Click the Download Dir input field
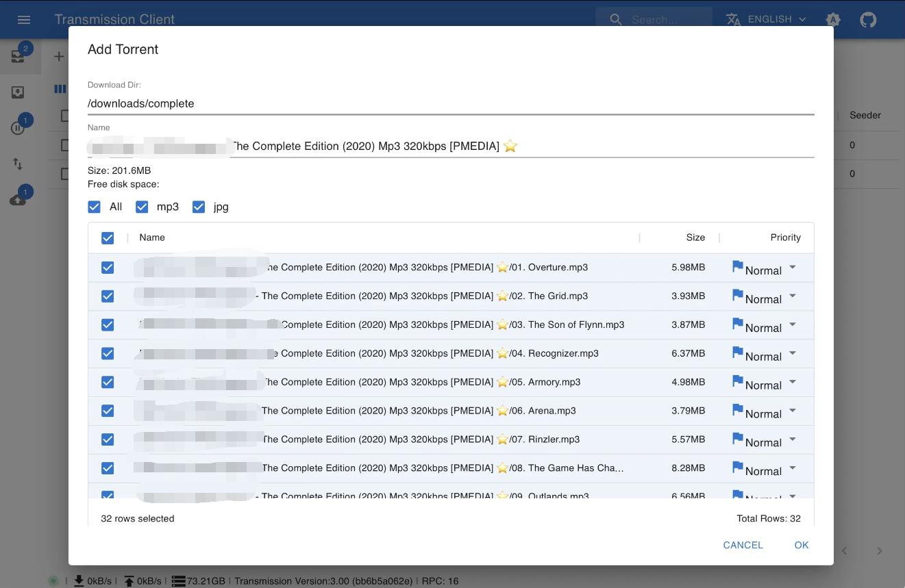This screenshot has width=905, height=588. click(451, 103)
